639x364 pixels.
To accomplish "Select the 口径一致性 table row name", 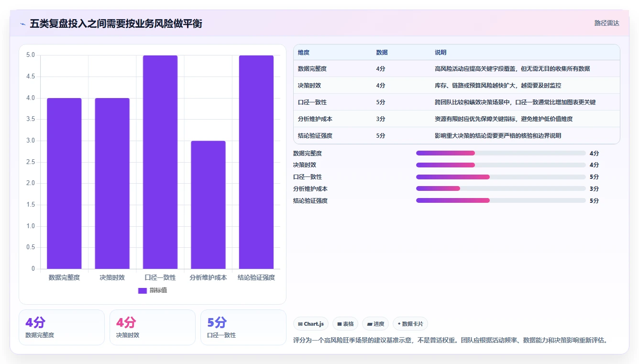I will click(x=312, y=102).
